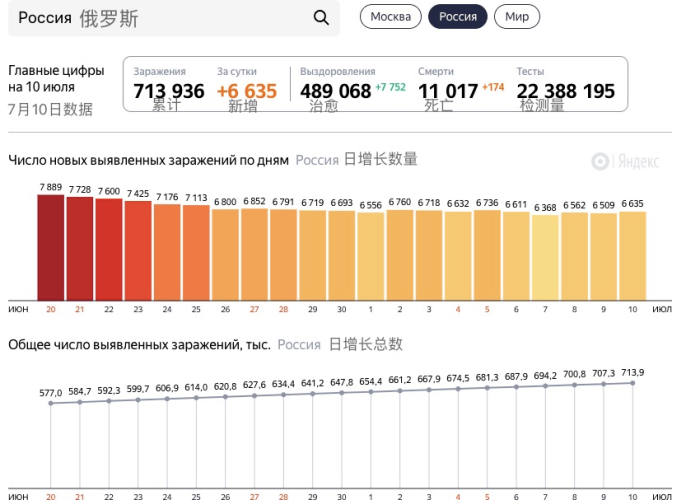
Task: Click the Заражения label in stats box
Action: (x=159, y=71)
